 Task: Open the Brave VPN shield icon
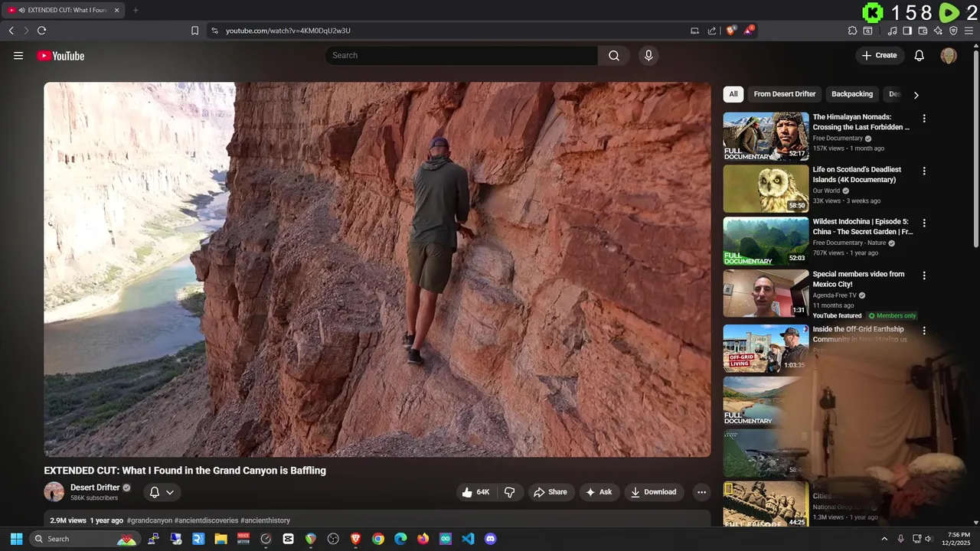tap(953, 31)
